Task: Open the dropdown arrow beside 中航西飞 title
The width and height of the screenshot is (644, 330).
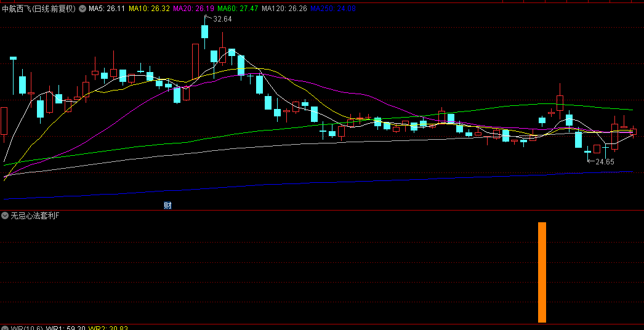Action: (83, 9)
